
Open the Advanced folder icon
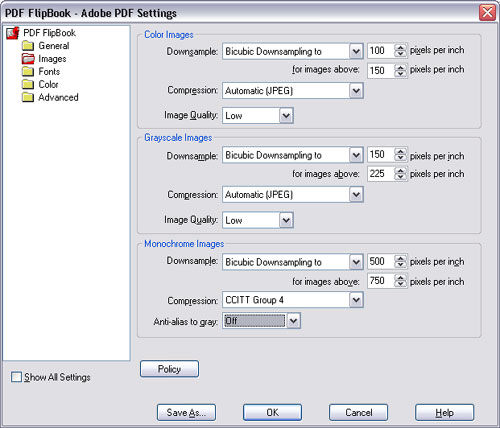coord(28,97)
